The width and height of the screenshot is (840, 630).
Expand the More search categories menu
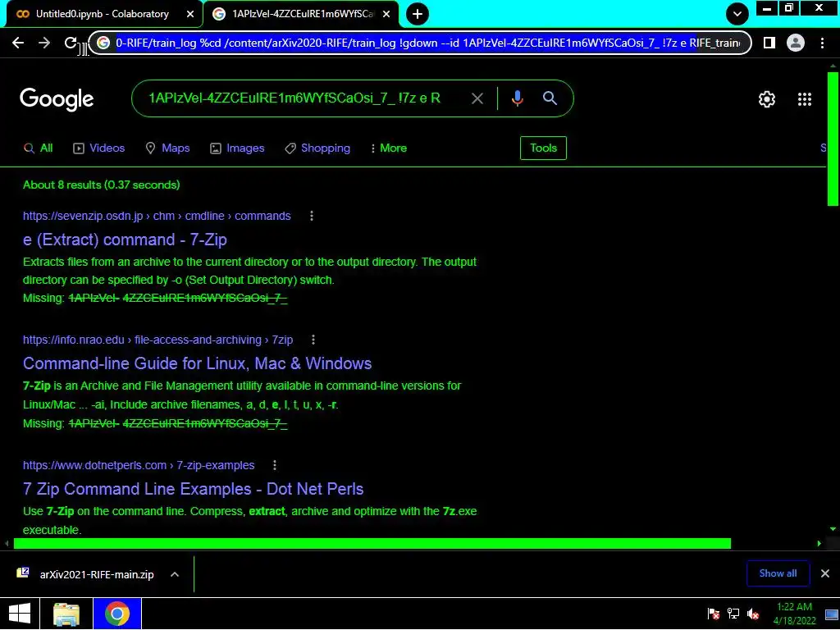pos(389,148)
